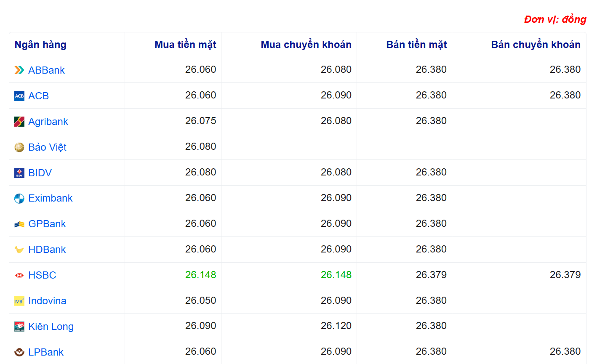Click the HDBank logo icon
The image size is (589, 364).
(x=19, y=250)
